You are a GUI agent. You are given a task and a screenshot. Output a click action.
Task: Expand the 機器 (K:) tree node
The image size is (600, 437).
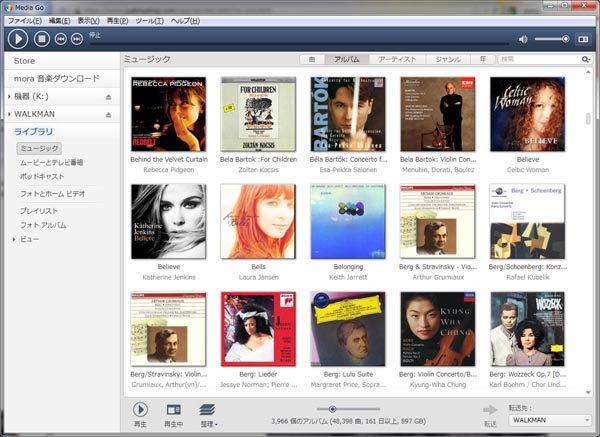9,96
